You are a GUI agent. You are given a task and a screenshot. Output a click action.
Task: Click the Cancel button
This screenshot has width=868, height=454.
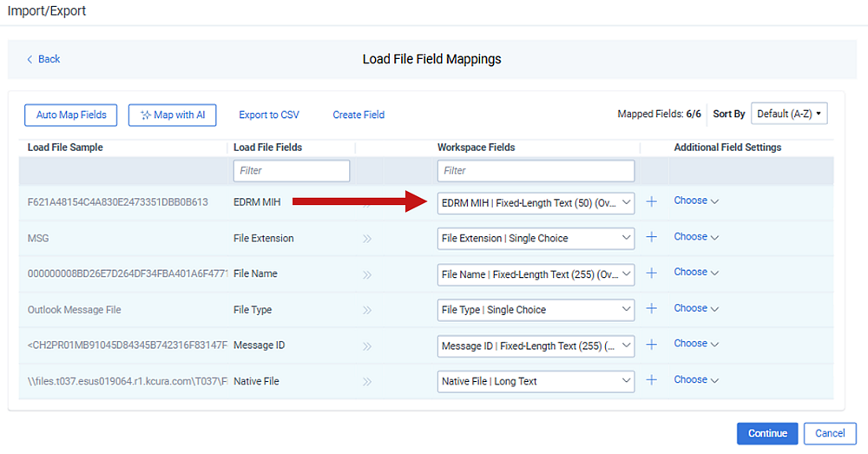tap(830, 433)
